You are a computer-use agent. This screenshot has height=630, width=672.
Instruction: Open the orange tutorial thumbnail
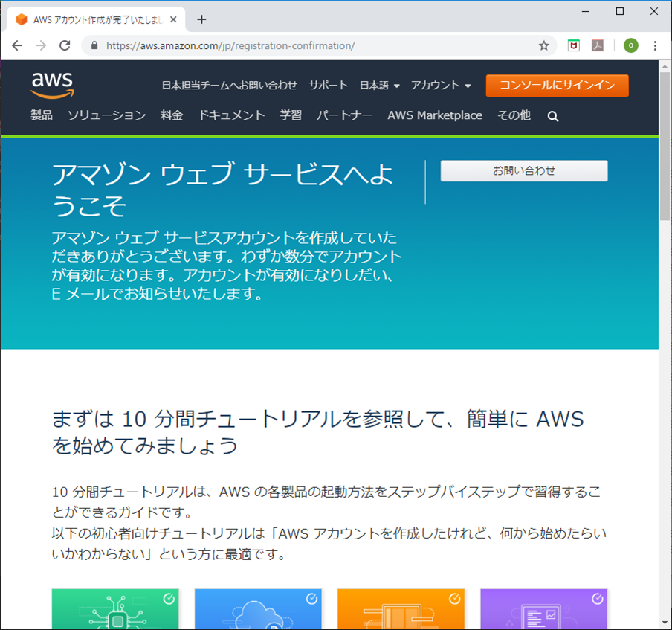tap(401, 609)
